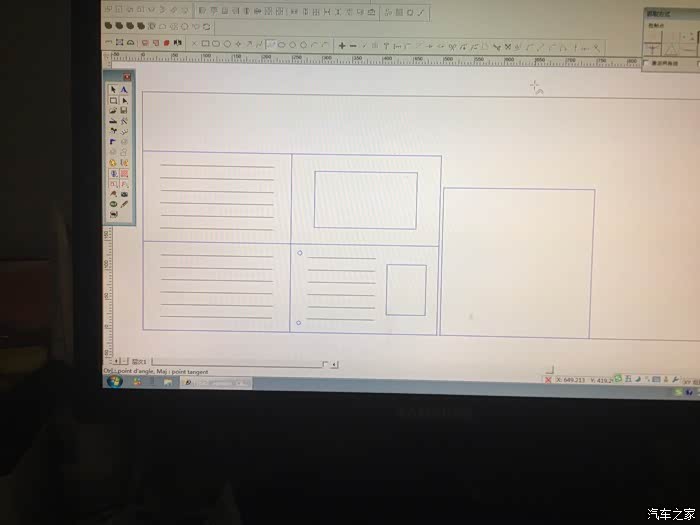Click the horizontal scrollbar track below canvas
Viewport: 700px width, 525px height.
(x=237, y=362)
